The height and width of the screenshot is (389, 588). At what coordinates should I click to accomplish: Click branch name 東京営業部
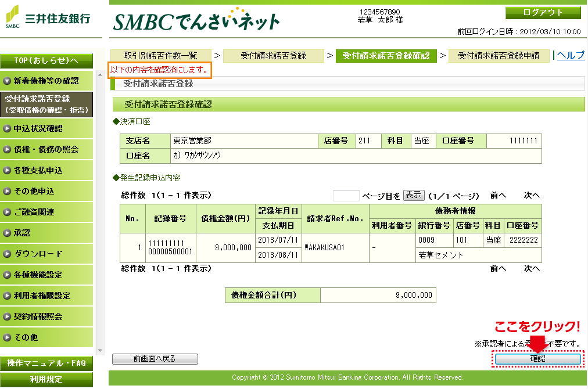pyautogui.click(x=192, y=141)
